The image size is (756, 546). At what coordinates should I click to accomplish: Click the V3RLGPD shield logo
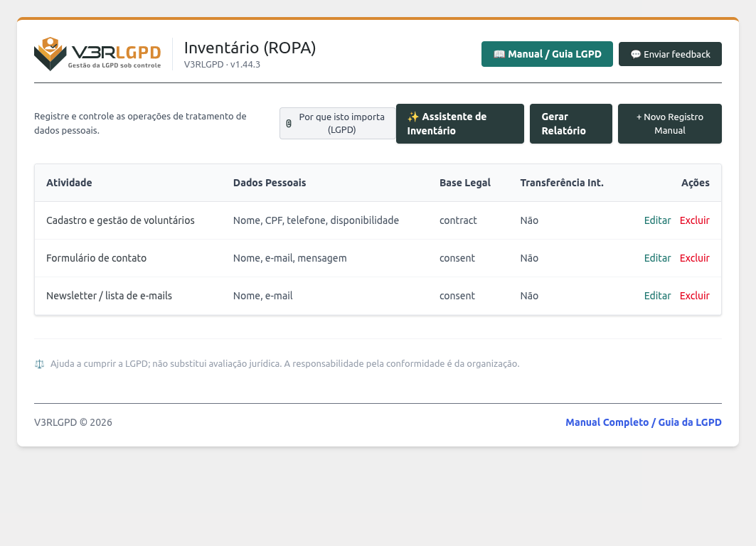pyautogui.click(x=97, y=54)
